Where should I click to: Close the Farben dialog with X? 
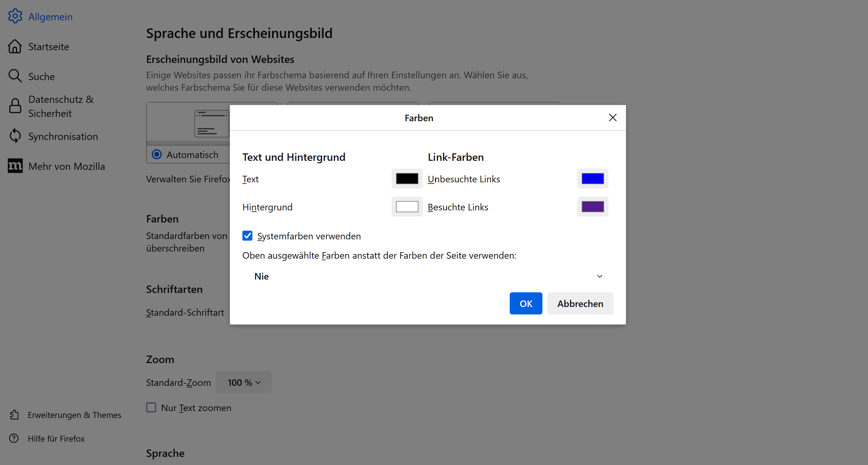(x=613, y=117)
